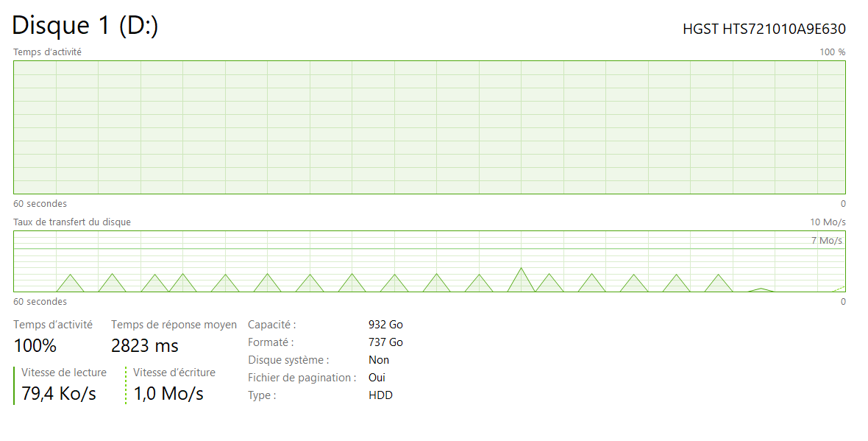Click inside the disk transfer rate graph
Viewport: 868px width, 441px height.
(429, 261)
